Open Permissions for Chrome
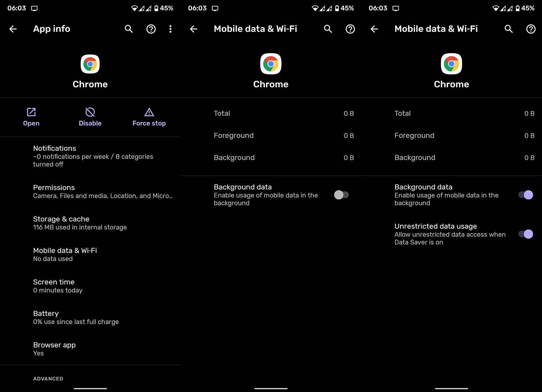Image resolution: width=542 pixels, height=392 pixels. 90,192
